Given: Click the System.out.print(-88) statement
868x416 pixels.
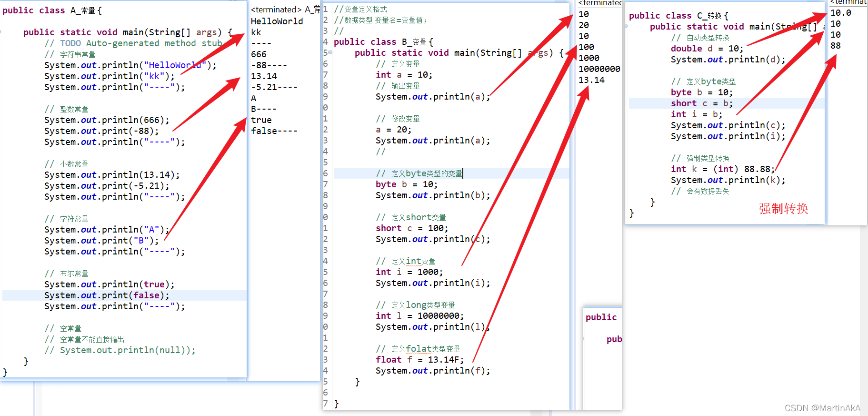Looking at the screenshot, I should coord(101,131).
